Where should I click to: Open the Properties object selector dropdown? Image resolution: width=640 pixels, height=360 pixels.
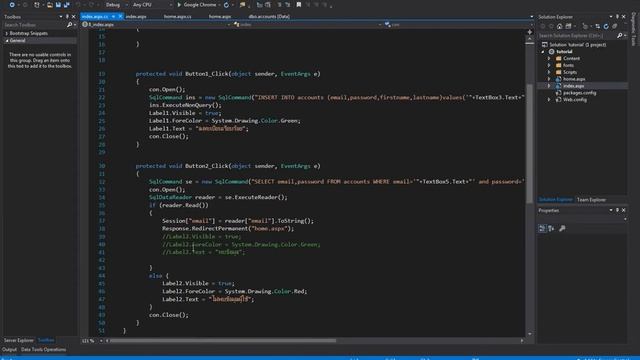625,220
